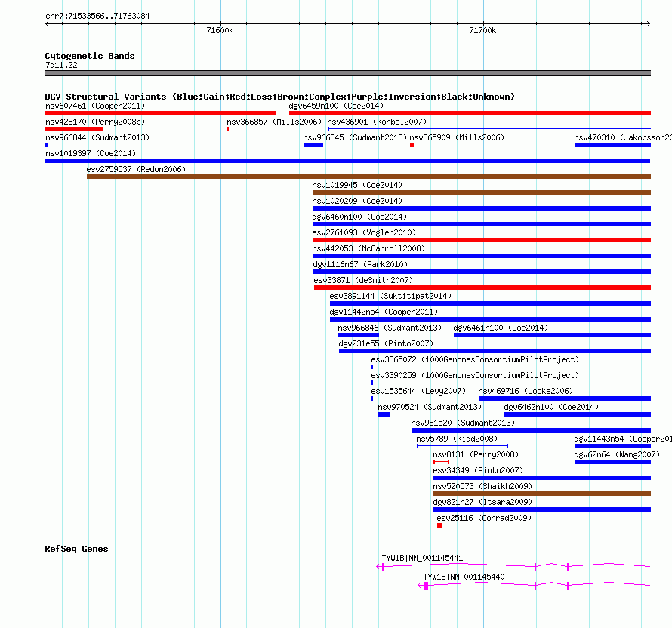Open the esv33871 (deSmith2007) label
The height and width of the screenshot is (628, 672).
click(363, 280)
